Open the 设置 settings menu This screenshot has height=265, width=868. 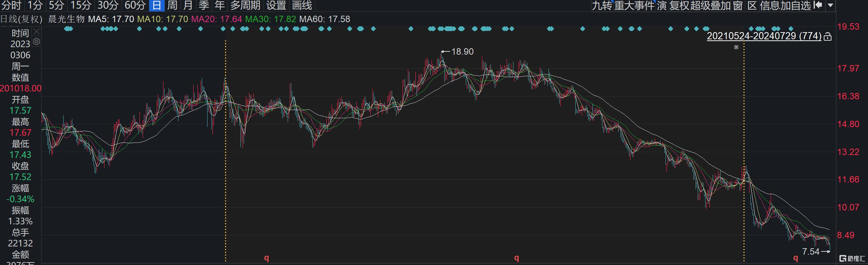(x=276, y=5)
